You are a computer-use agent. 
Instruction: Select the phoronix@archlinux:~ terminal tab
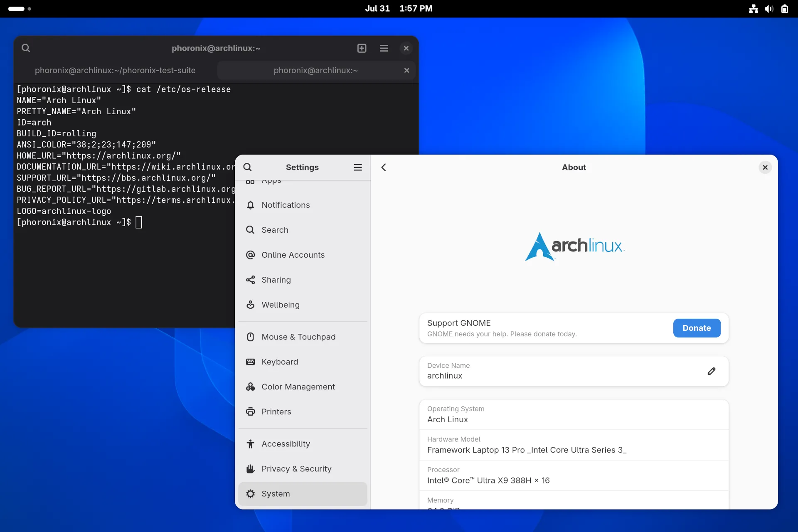tap(315, 70)
